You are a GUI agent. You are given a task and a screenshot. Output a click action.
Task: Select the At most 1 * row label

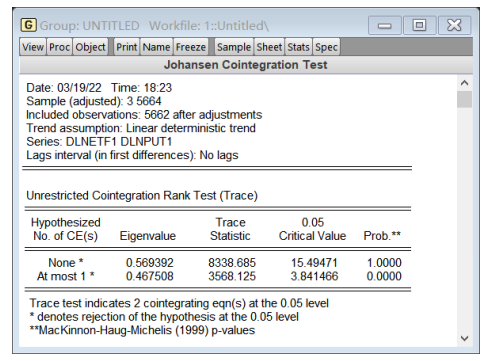(66, 276)
